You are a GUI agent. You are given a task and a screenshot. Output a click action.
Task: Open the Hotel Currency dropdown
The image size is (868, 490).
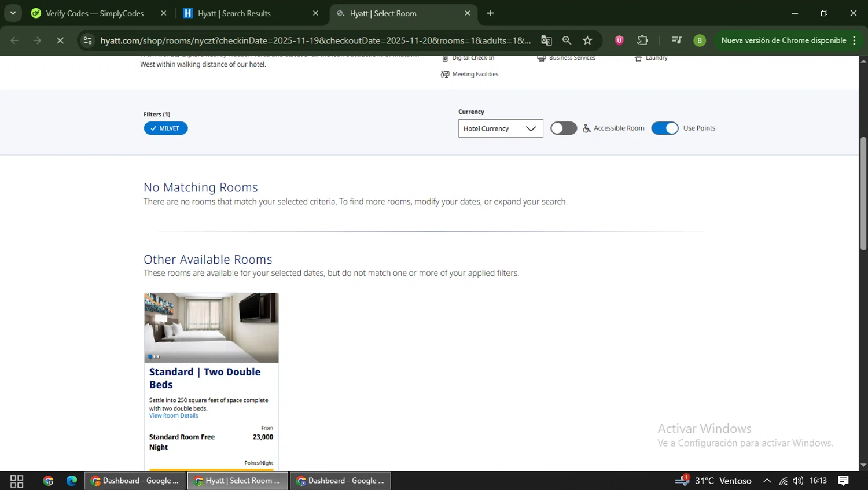tap(501, 128)
